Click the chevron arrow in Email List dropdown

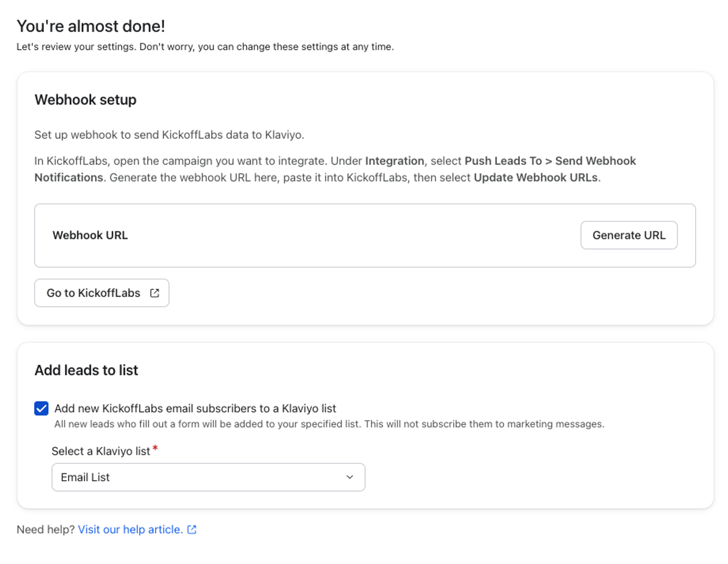coord(349,477)
